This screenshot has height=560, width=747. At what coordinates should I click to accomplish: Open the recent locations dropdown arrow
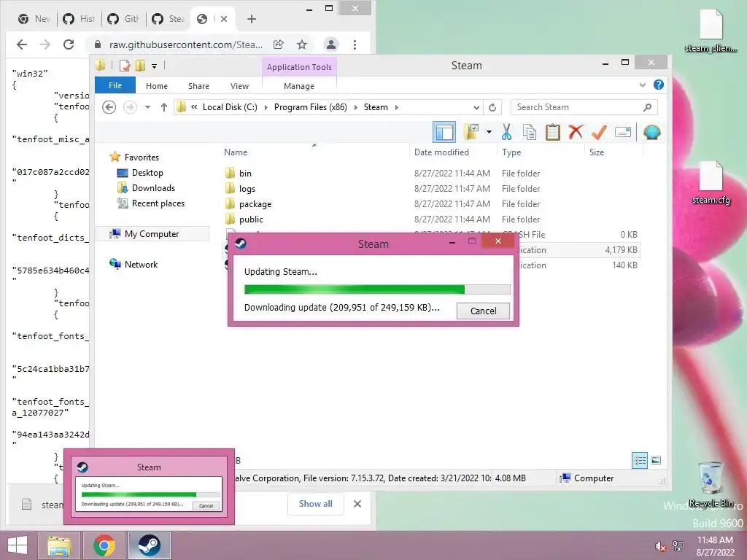tap(147, 107)
